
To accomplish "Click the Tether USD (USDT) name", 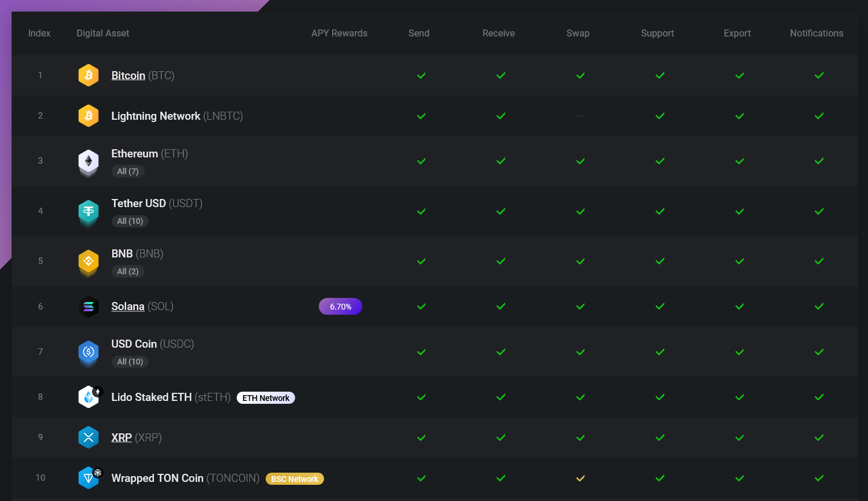I will coord(157,203).
